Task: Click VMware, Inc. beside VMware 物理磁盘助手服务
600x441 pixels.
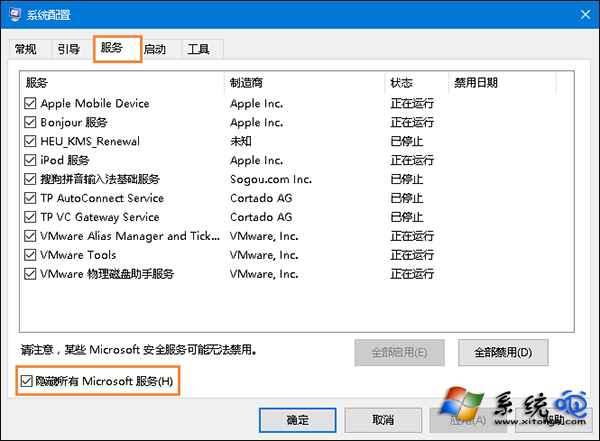Action: click(x=264, y=274)
